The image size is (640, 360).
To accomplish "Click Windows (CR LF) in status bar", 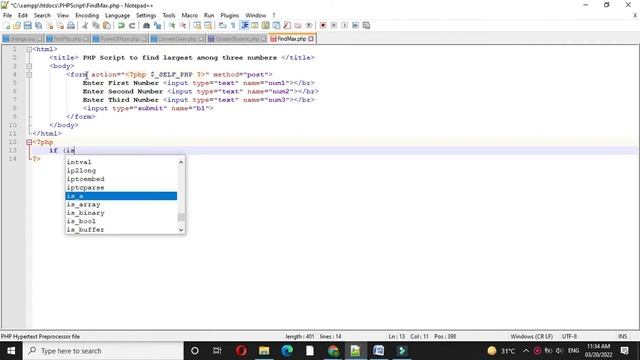I will [531, 336].
